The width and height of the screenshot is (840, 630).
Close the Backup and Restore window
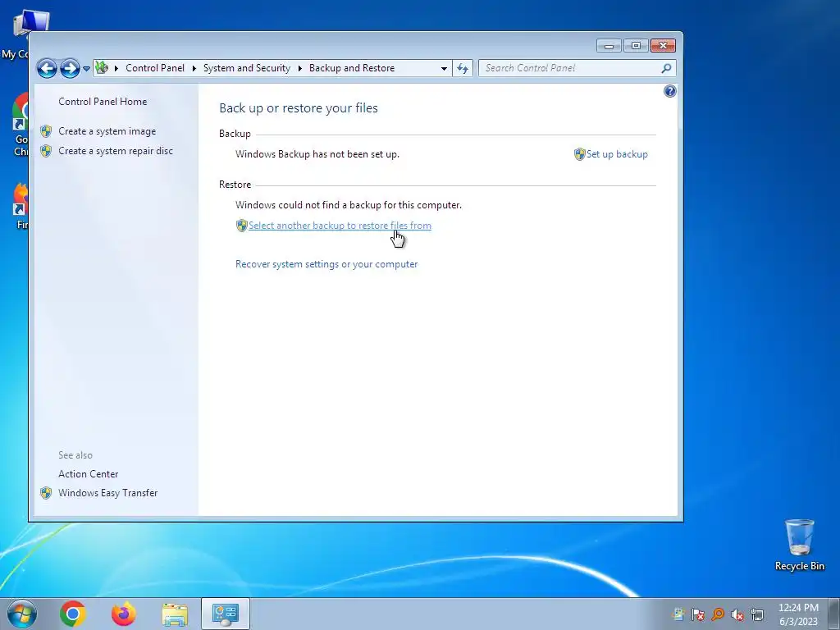663,46
